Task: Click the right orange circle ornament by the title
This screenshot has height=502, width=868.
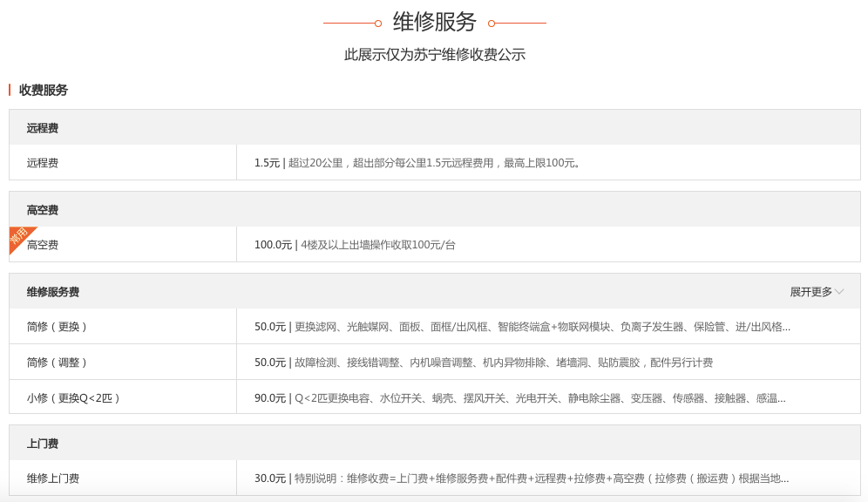Action: coord(492,24)
